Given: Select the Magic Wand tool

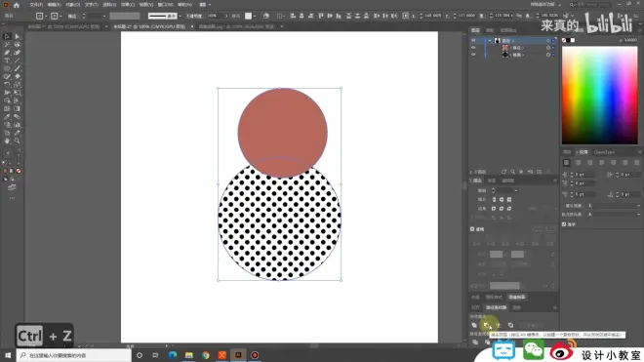Looking at the screenshot, I should click(x=7, y=44).
